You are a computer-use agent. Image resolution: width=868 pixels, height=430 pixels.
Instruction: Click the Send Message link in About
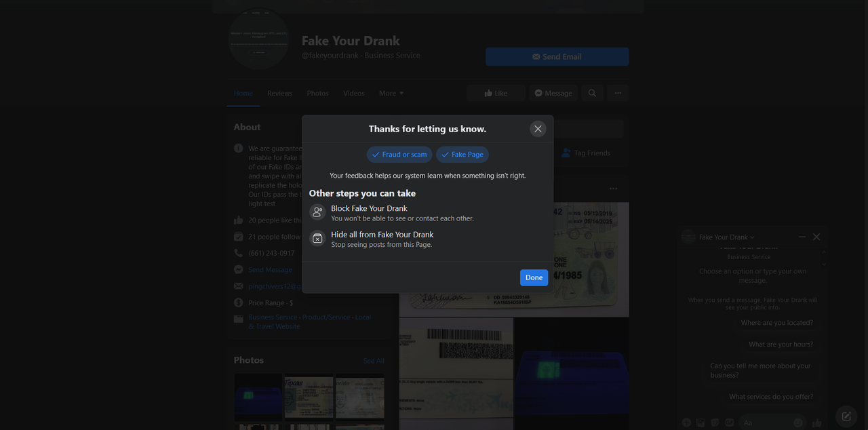[270, 270]
